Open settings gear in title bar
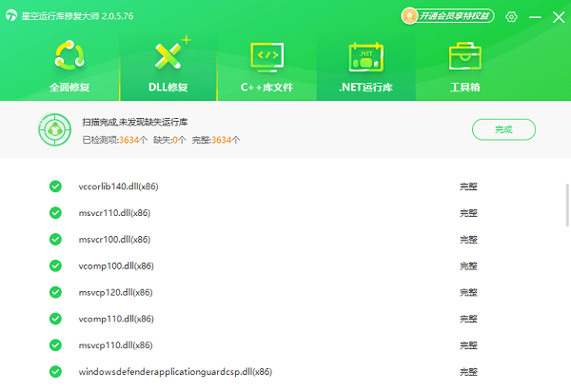The width and height of the screenshot is (571, 392). pyautogui.click(x=511, y=16)
